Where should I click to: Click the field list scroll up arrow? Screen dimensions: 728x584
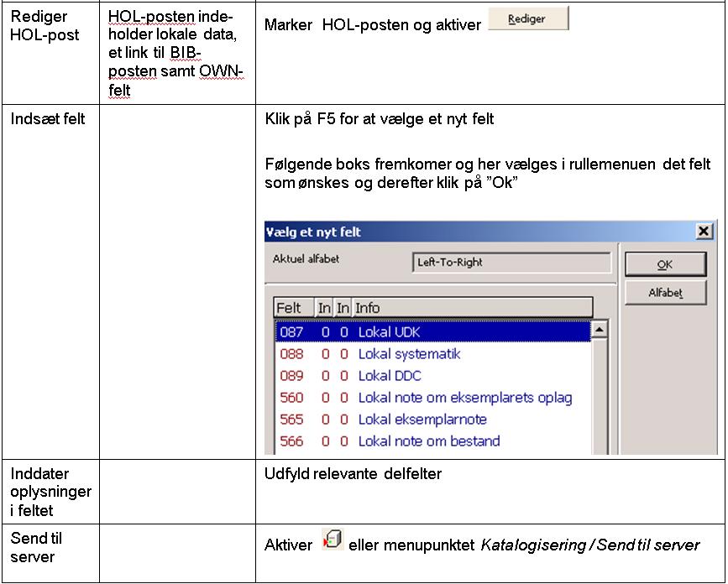click(x=600, y=331)
